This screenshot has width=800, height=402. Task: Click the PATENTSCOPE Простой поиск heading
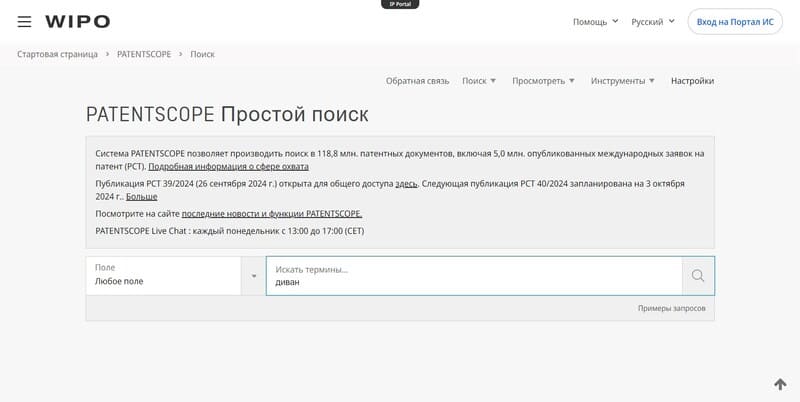point(227,114)
